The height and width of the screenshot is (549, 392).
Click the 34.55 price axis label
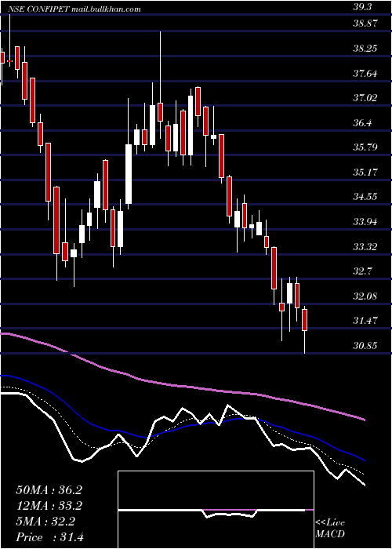tap(365, 197)
